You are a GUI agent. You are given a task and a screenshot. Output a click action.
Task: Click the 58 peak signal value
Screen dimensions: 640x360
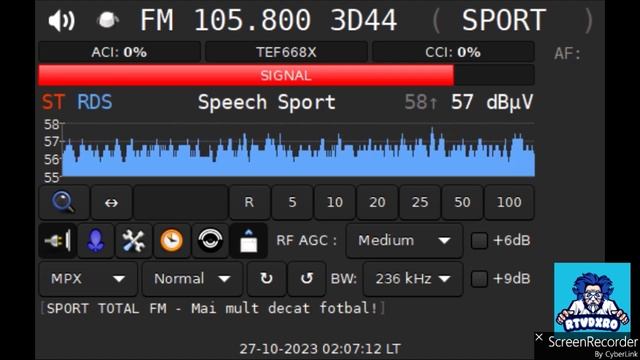[x=421, y=102]
